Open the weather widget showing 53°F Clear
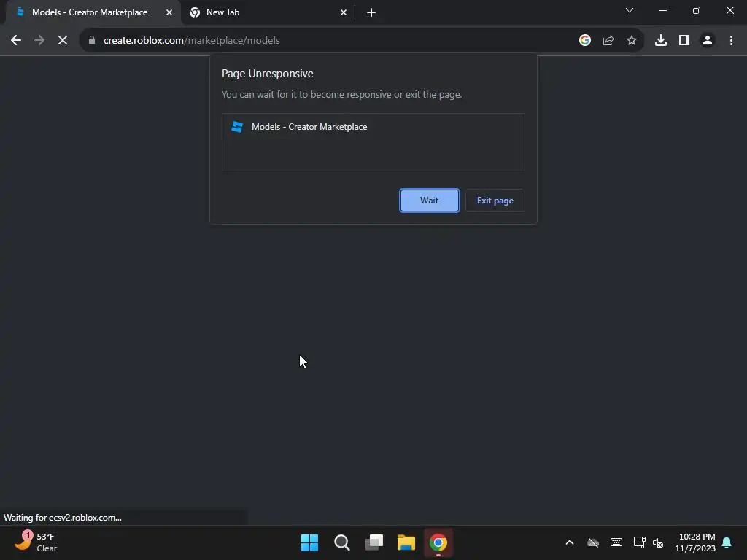 (36, 542)
